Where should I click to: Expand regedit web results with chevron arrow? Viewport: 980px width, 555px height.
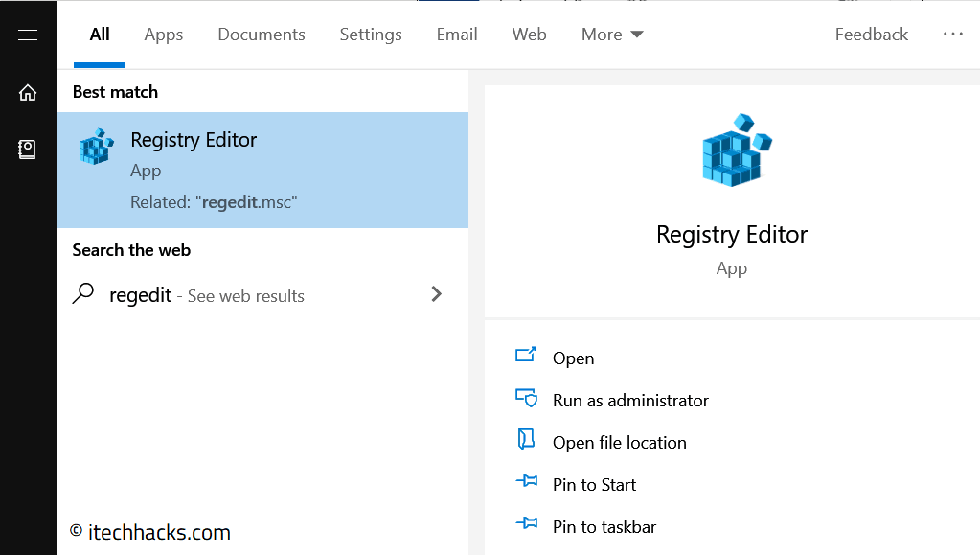tap(437, 294)
